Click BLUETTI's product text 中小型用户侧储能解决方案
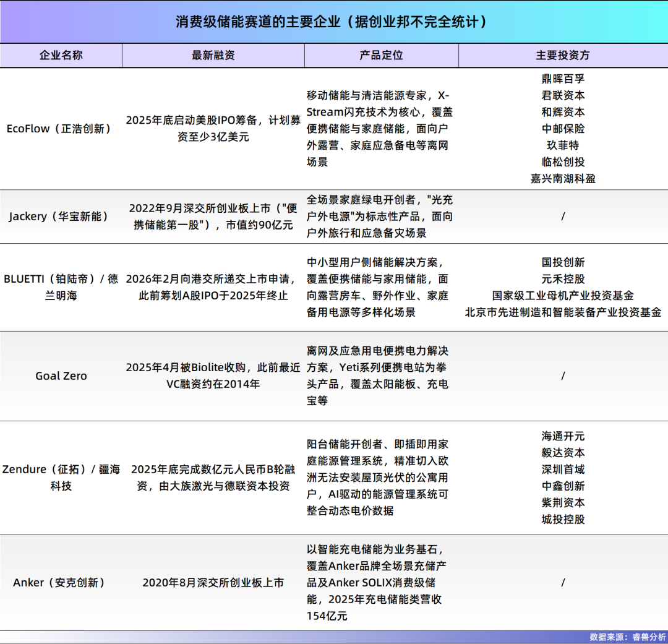The image size is (668, 644). click(x=372, y=262)
